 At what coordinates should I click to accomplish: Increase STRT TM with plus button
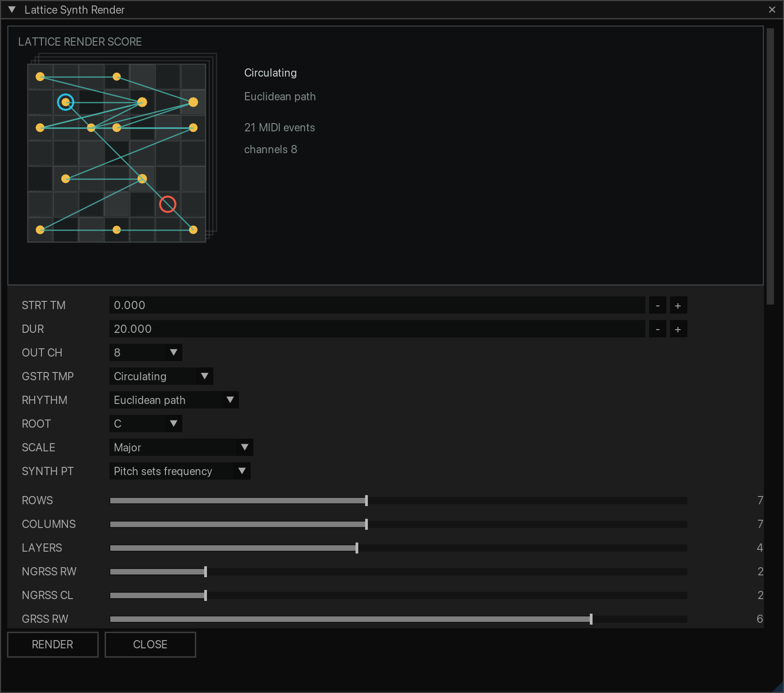click(x=678, y=305)
